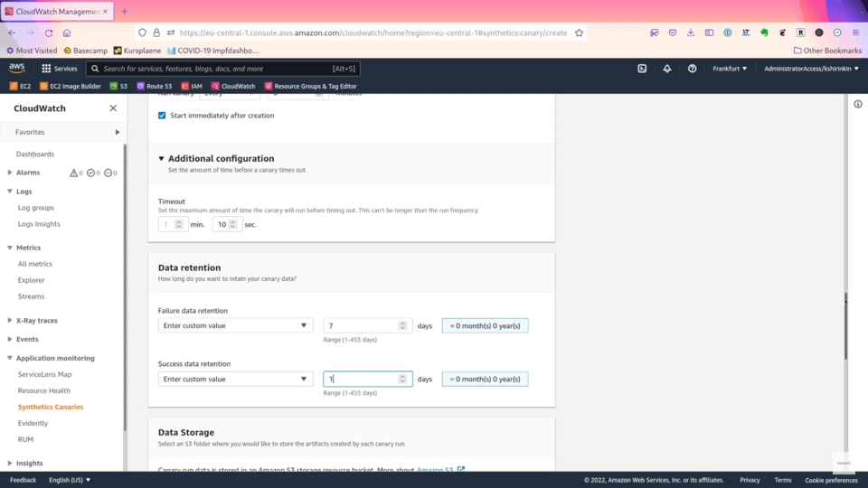Screen dimensions: 868x488
Task: Open EC2 Image Builder shortcut
Action: [x=71, y=87]
